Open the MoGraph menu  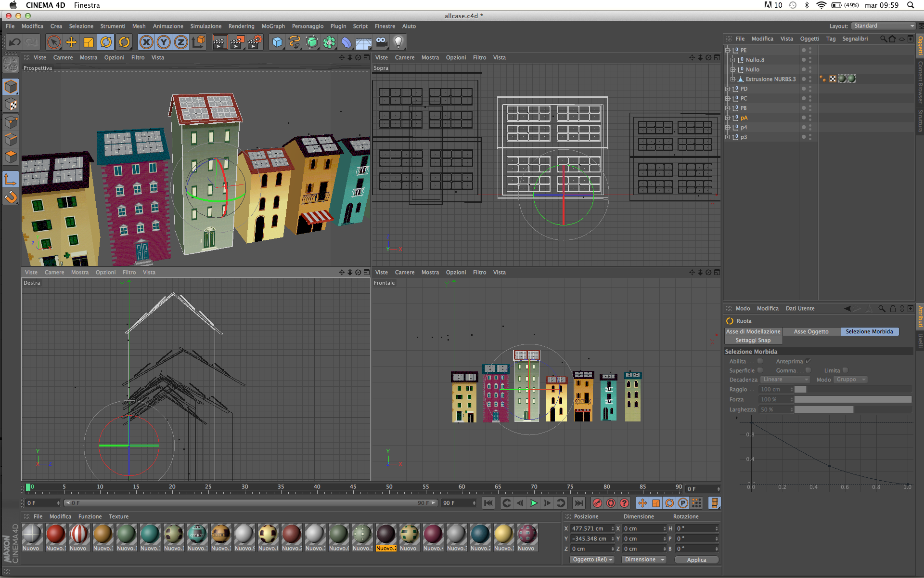click(273, 26)
